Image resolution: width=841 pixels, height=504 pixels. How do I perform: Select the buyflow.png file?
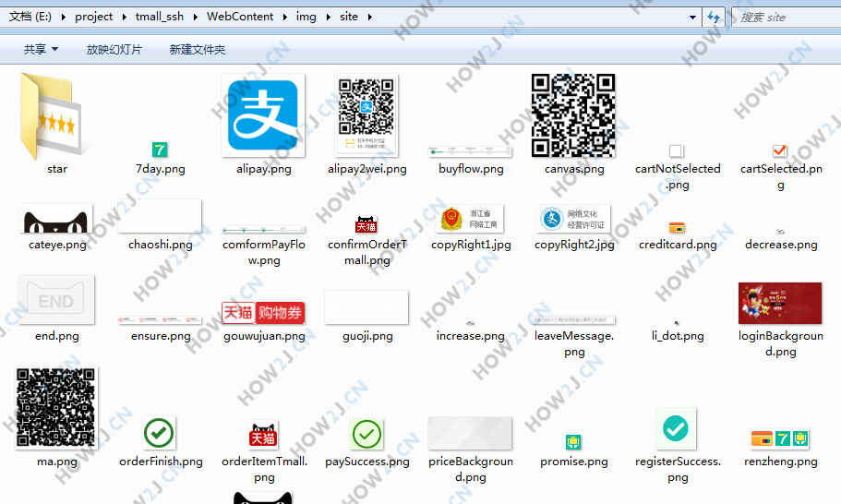pyautogui.click(x=471, y=151)
